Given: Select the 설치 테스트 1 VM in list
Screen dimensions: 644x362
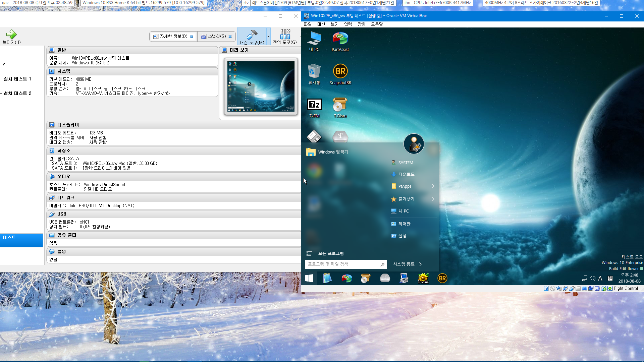Looking at the screenshot, I should [x=17, y=79].
